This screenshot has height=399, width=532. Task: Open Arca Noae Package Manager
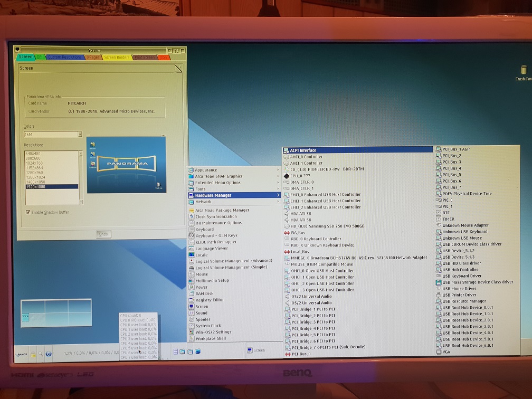pos(234,211)
